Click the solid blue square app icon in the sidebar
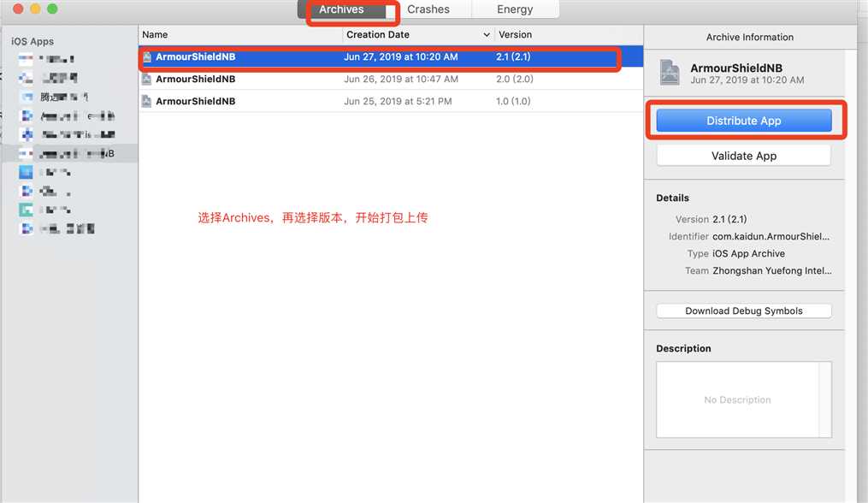The width and height of the screenshot is (868, 503). coord(26,172)
